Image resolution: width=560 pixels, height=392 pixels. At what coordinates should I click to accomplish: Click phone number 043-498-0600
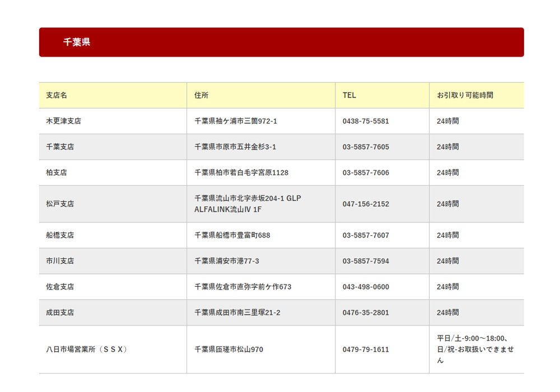pos(366,287)
